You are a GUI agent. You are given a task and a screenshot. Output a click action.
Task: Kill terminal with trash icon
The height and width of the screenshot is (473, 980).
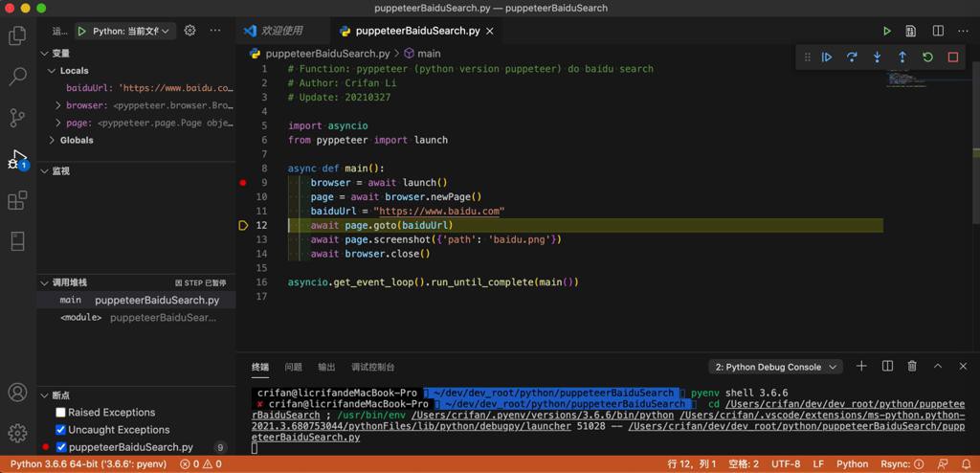click(x=912, y=367)
